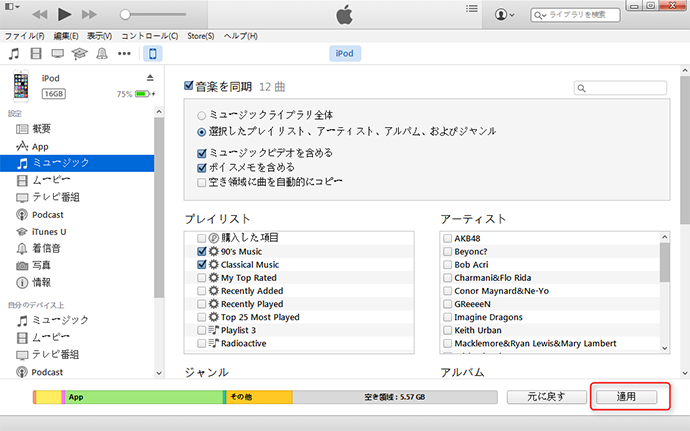
Task: Enable 空き領域に曲を自動的にコピー checkbox
Action: click(202, 182)
